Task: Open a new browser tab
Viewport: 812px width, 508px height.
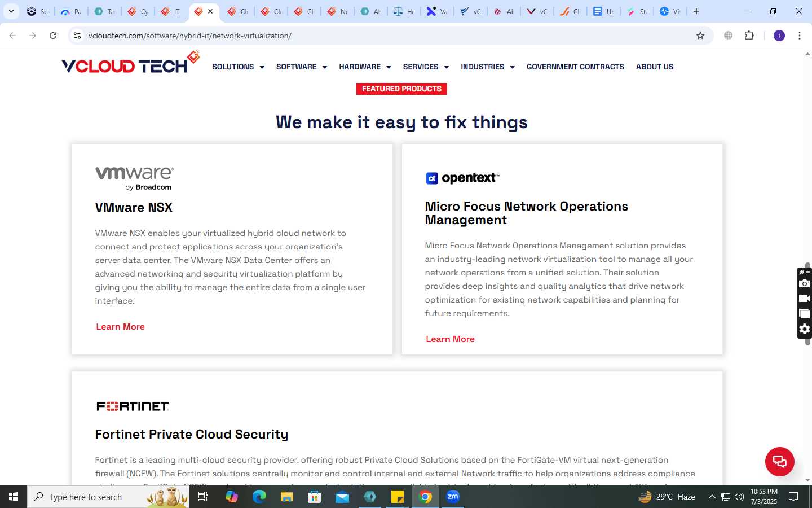Action: coord(696,11)
